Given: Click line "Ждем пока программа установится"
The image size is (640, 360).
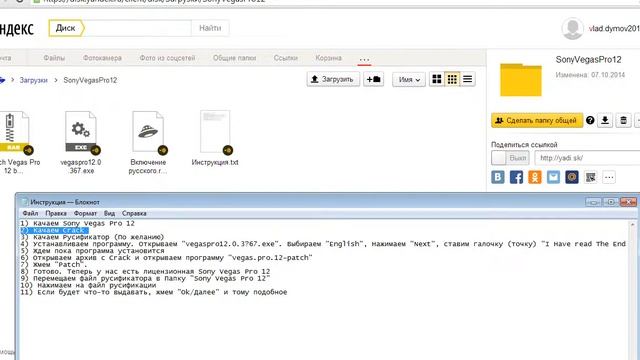Looking at the screenshot, I should click(x=92, y=251).
